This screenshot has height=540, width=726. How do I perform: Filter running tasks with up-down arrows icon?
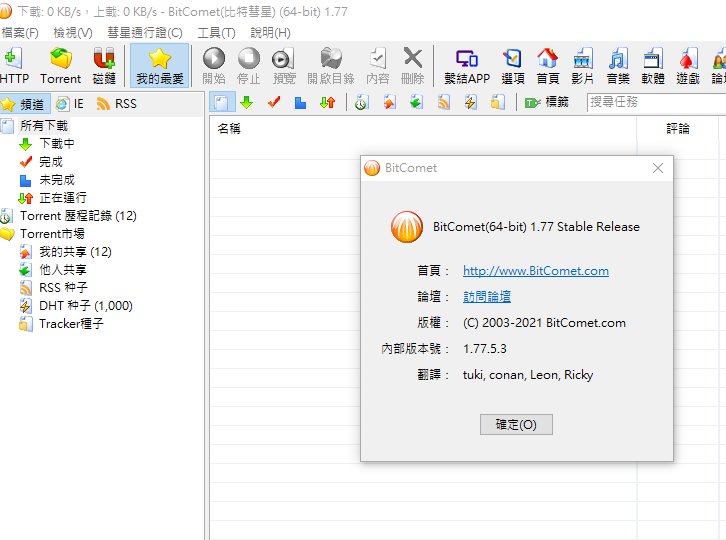[x=327, y=102]
